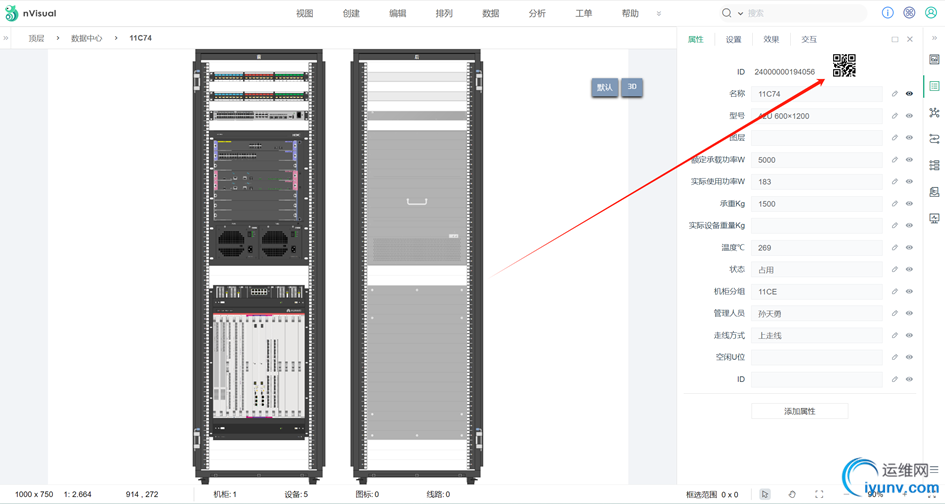945x504 pixels.
Task: Open the user account icon
Action: pos(931,13)
